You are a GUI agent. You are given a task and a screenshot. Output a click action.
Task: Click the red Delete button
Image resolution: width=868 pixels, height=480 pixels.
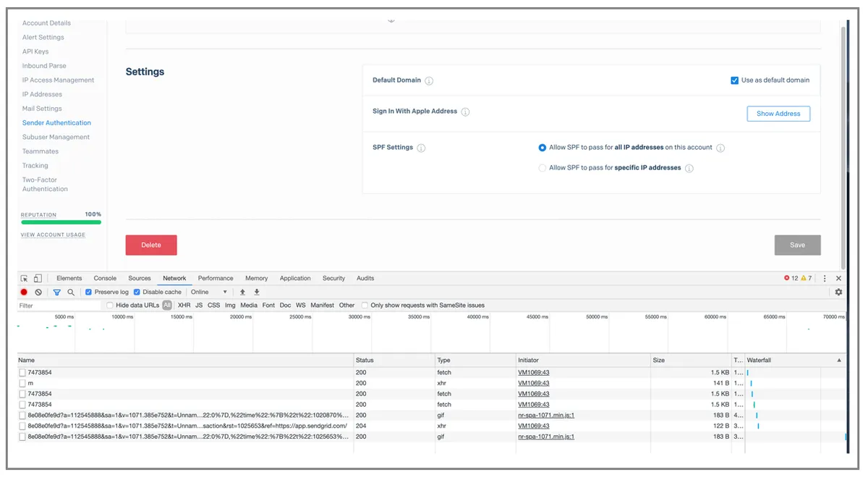[151, 245]
